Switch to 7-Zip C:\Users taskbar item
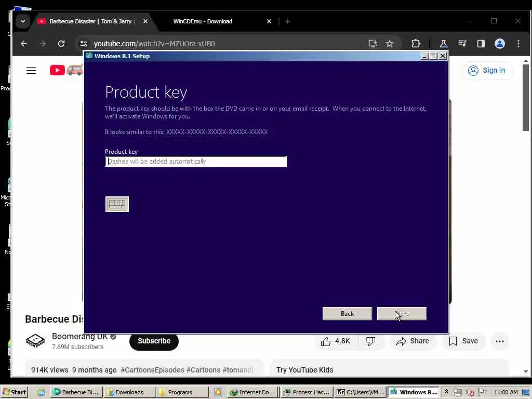This screenshot has width=532, height=399. pos(361,392)
